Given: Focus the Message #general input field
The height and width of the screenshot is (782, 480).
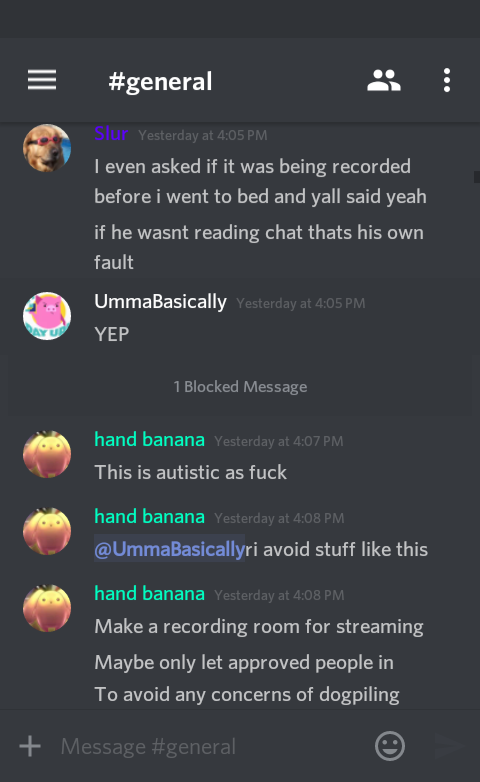Looking at the screenshot, I should coord(210,746).
